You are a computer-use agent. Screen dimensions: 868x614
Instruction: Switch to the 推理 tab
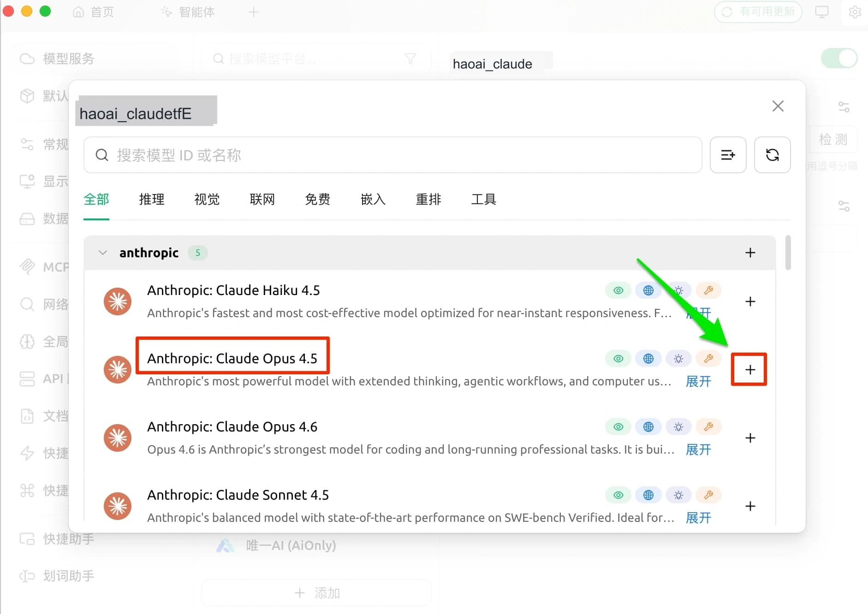pyautogui.click(x=152, y=199)
